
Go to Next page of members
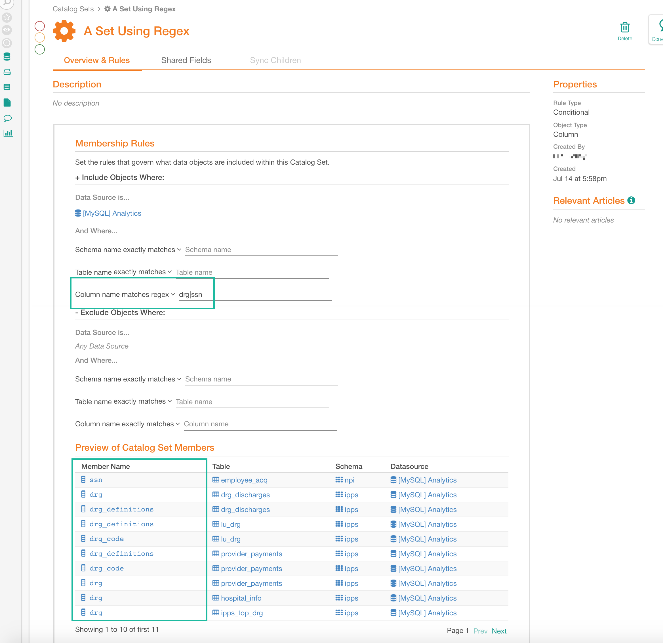point(499,631)
